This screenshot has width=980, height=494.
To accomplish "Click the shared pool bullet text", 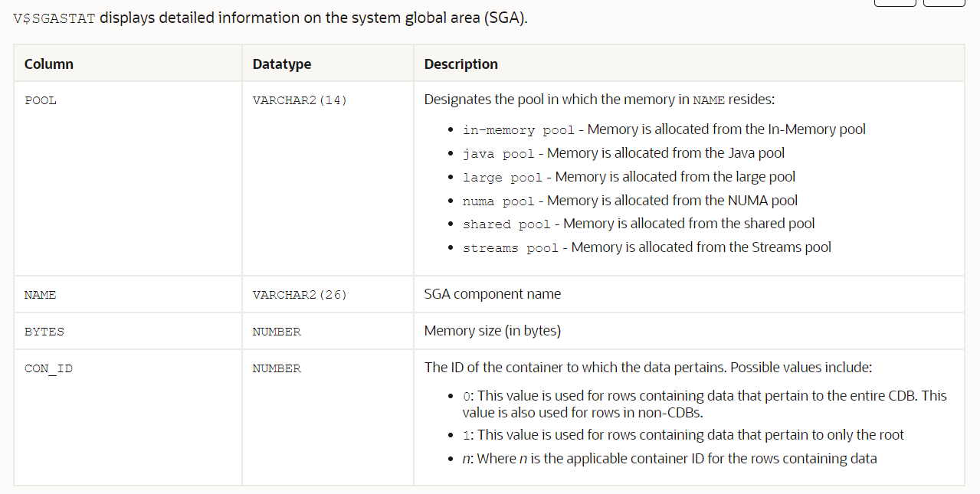I will tap(506, 224).
